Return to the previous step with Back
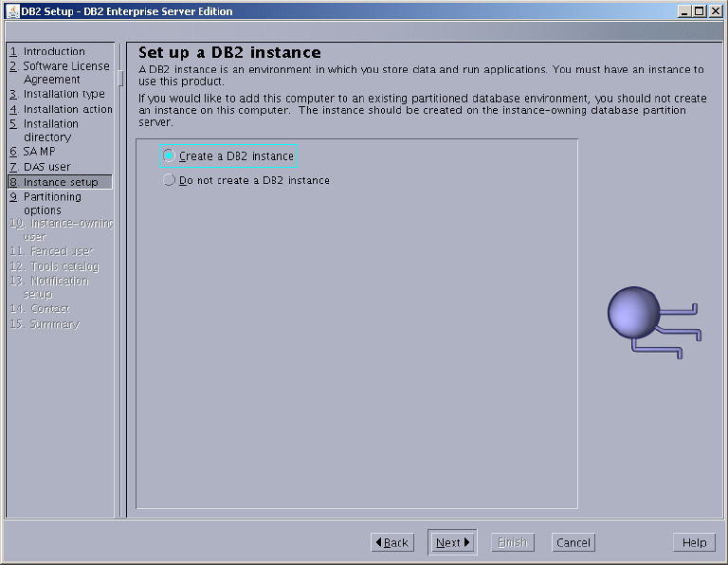 coord(392,542)
